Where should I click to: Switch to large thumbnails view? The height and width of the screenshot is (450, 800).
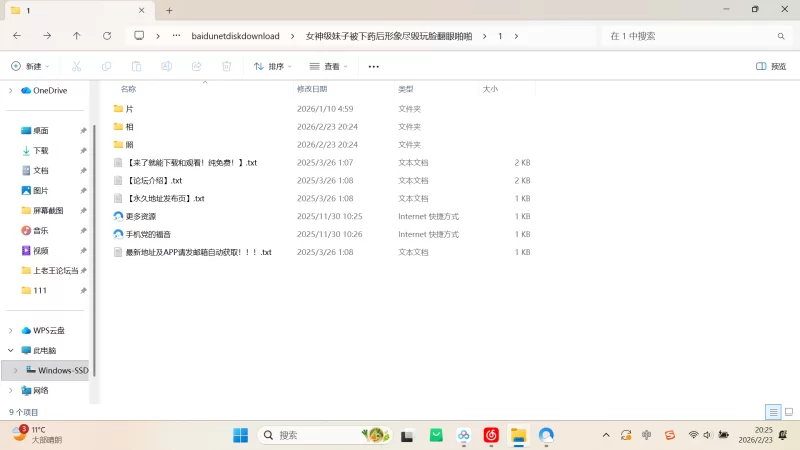788,411
